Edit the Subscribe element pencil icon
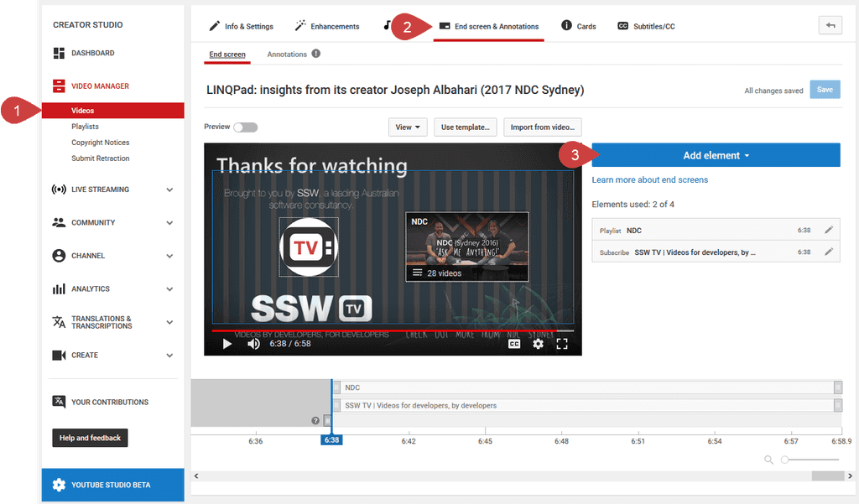The image size is (859, 504). 829,252
